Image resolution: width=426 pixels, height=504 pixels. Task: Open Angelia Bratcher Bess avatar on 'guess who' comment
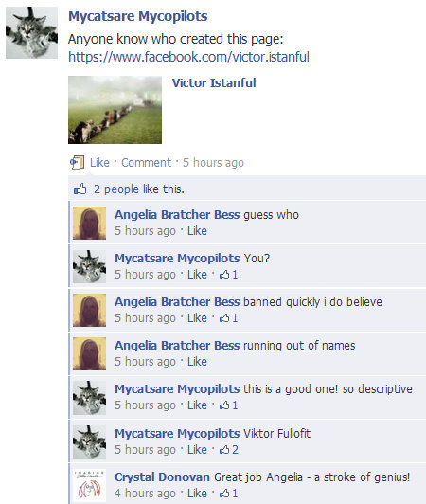[89, 223]
